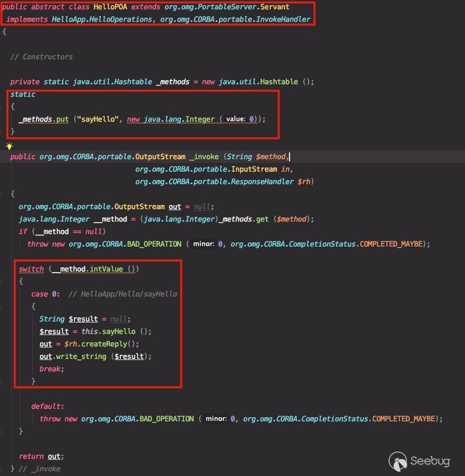
Task: Click the minor: hint in the default throw
Action: 216,419
